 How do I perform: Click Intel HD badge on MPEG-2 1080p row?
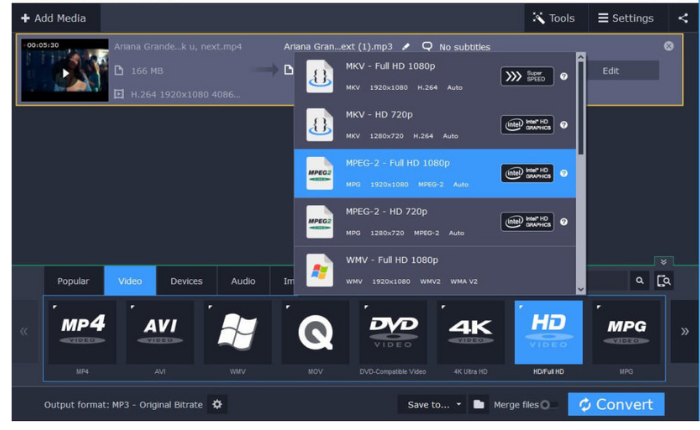pyautogui.click(x=527, y=173)
